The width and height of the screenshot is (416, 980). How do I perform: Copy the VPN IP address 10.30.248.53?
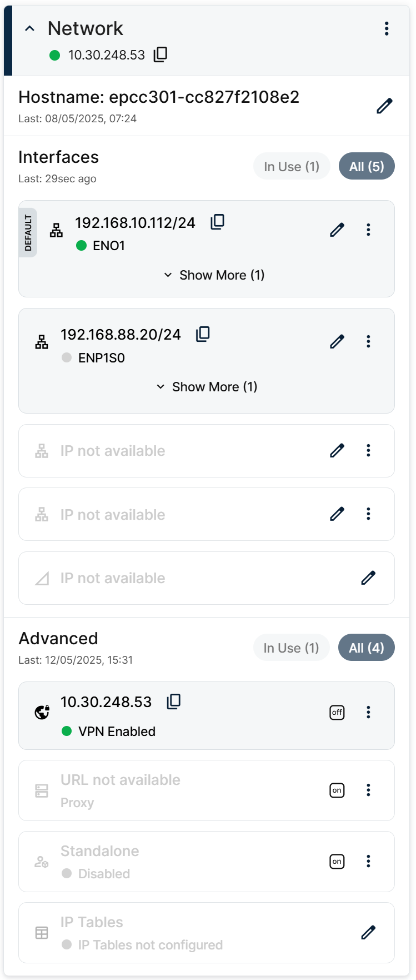click(x=174, y=702)
